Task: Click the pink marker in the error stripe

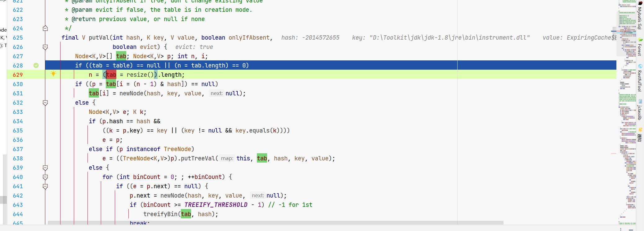Action: (614, 153)
